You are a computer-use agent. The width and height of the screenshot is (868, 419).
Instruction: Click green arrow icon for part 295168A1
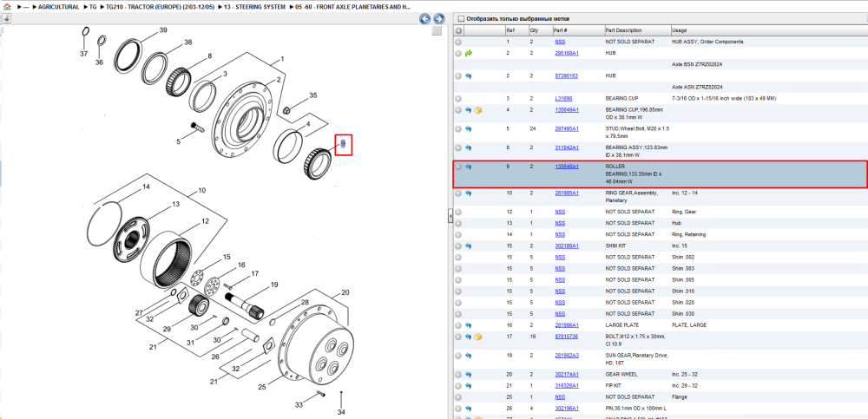[469, 53]
